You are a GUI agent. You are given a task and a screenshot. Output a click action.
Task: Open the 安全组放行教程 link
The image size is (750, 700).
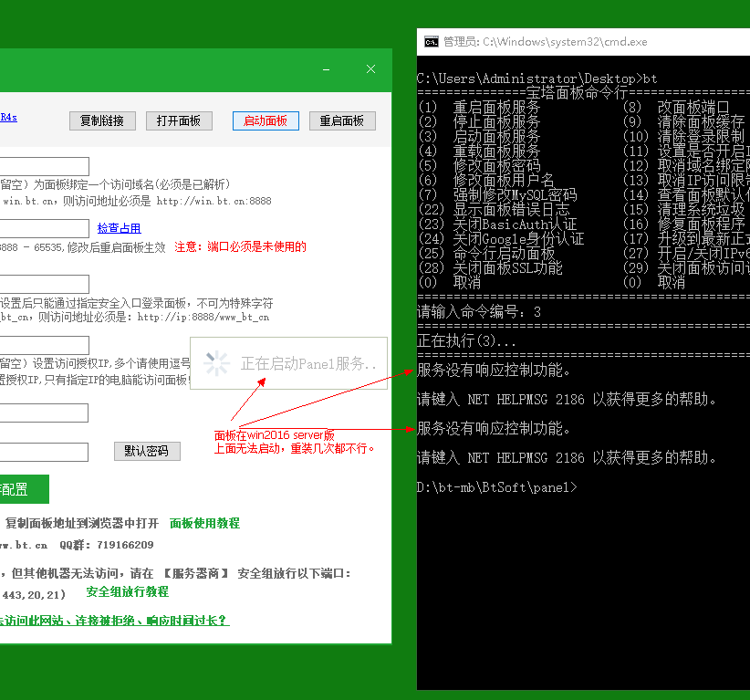tap(127, 592)
